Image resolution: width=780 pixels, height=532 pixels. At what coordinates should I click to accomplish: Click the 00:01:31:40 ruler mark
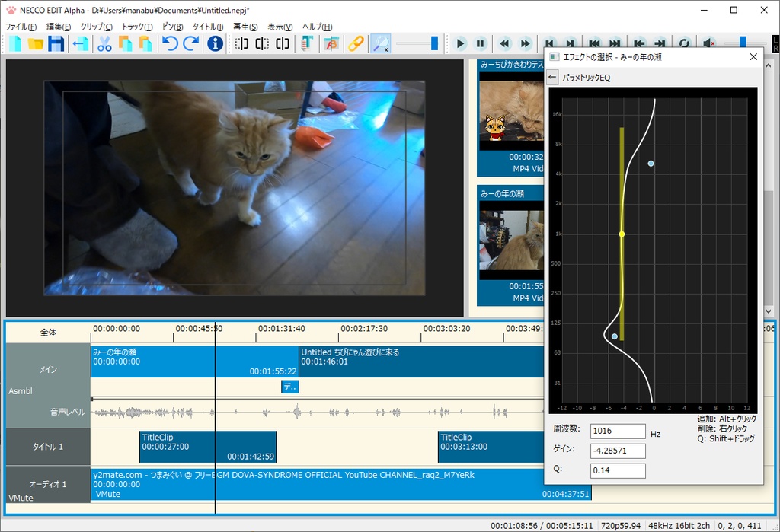click(x=282, y=329)
